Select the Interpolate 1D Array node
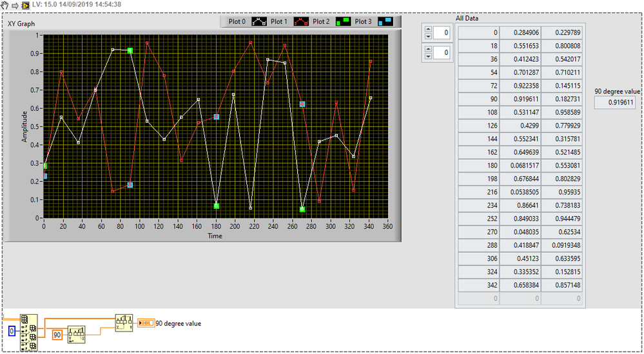Screen dimensions: 644x354 click(x=124, y=323)
